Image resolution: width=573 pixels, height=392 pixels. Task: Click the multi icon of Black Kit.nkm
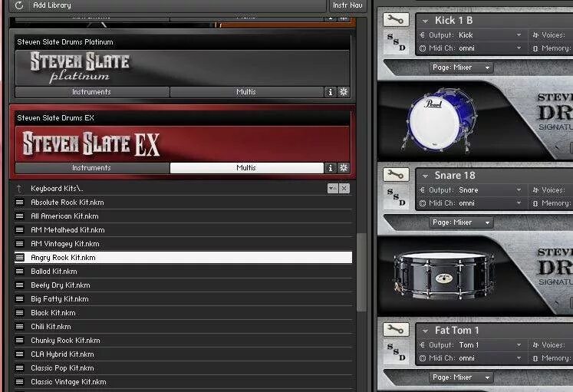click(x=19, y=313)
